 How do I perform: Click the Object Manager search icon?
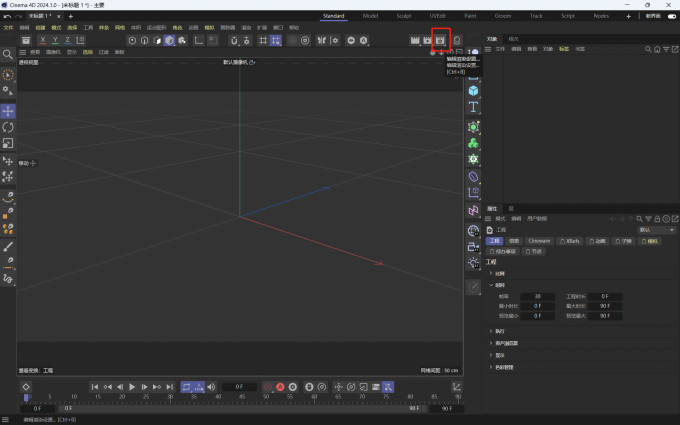click(x=648, y=49)
